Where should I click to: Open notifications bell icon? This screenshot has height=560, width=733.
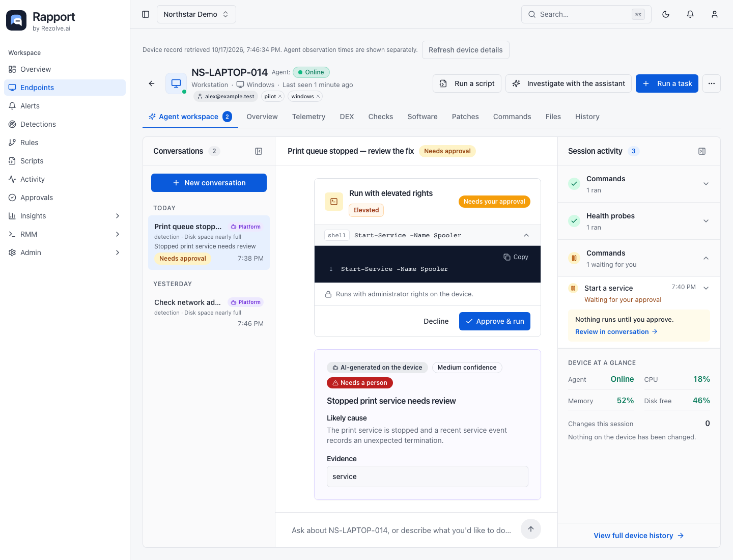[690, 14]
